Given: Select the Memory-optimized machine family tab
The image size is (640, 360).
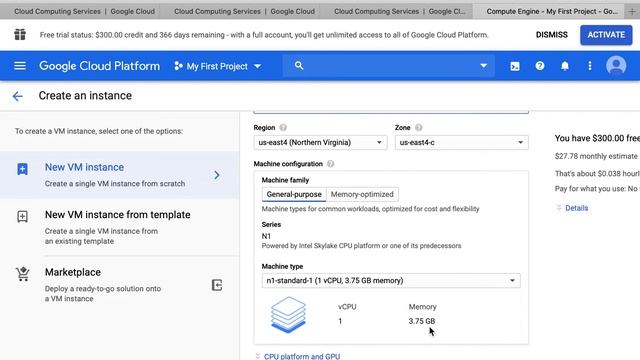Looking at the screenshot, I should tap(362, 194).
